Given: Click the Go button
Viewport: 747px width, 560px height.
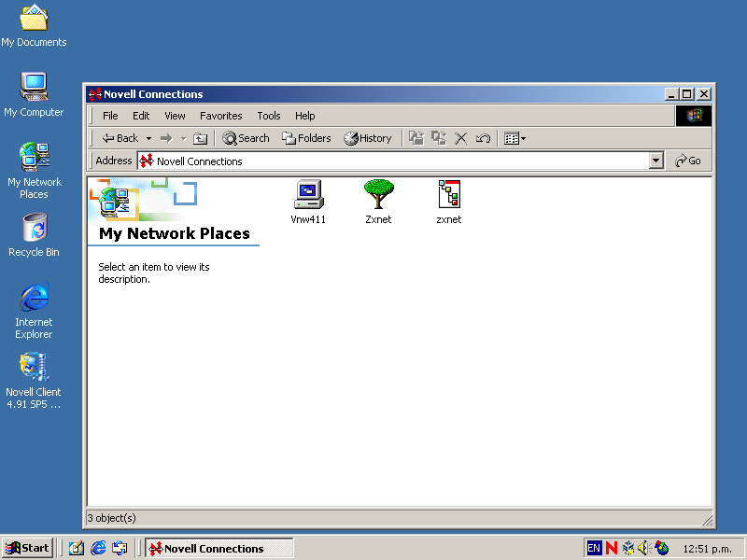Looking at the screenshot, I should coord(688,161).
